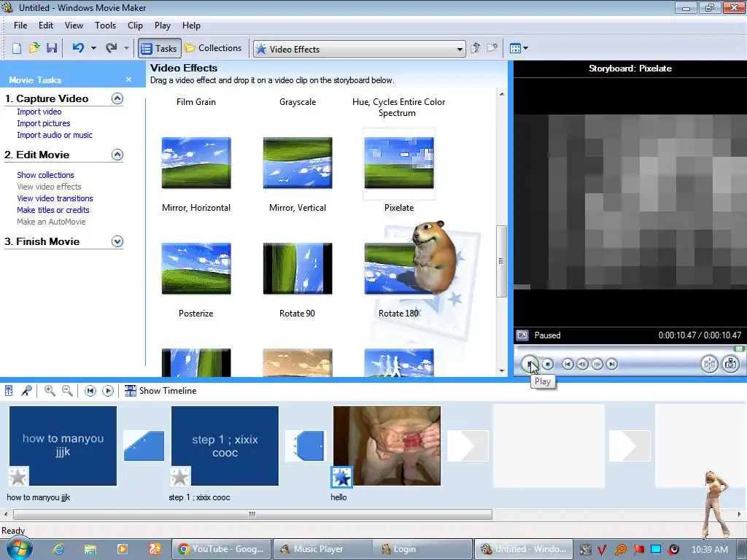Select the Posterize effect thumbnail

[196, 268]
